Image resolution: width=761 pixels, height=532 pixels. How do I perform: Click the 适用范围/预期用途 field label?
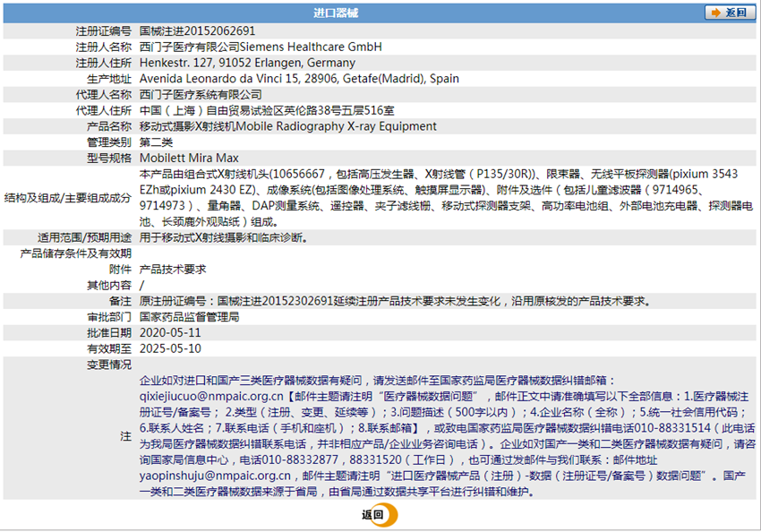point(84,238)
